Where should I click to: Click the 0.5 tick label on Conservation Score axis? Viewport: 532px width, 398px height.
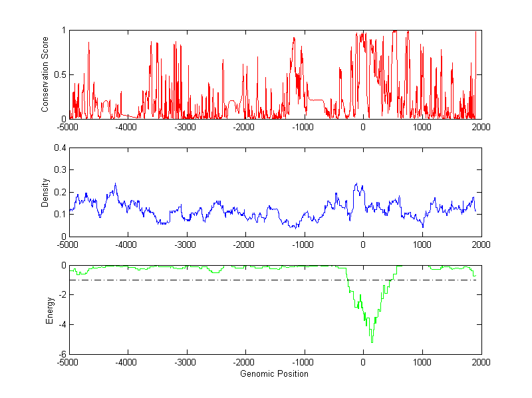(x=59, y=74)
